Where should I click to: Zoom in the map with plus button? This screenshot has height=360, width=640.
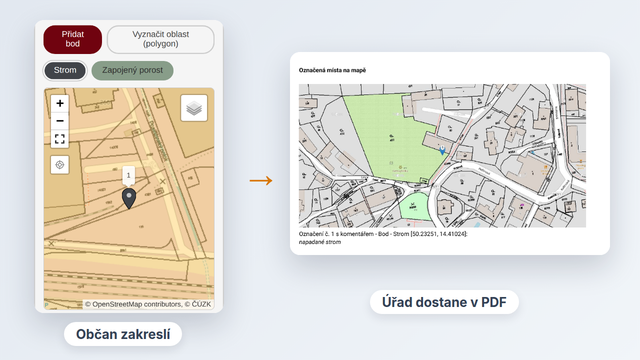pos(60,103)
